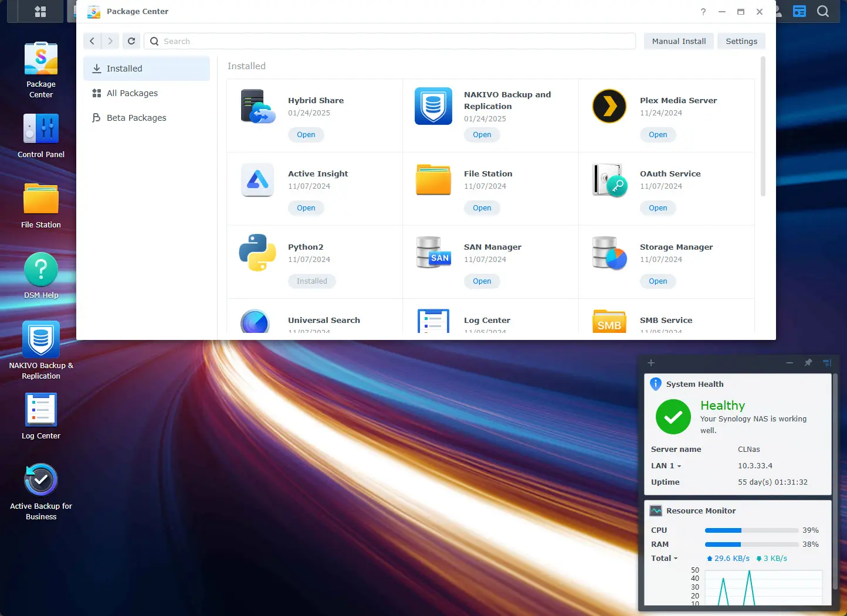Open Hybrid Share with its Open button
Viewport: 847px width, 616px height.
306,135
